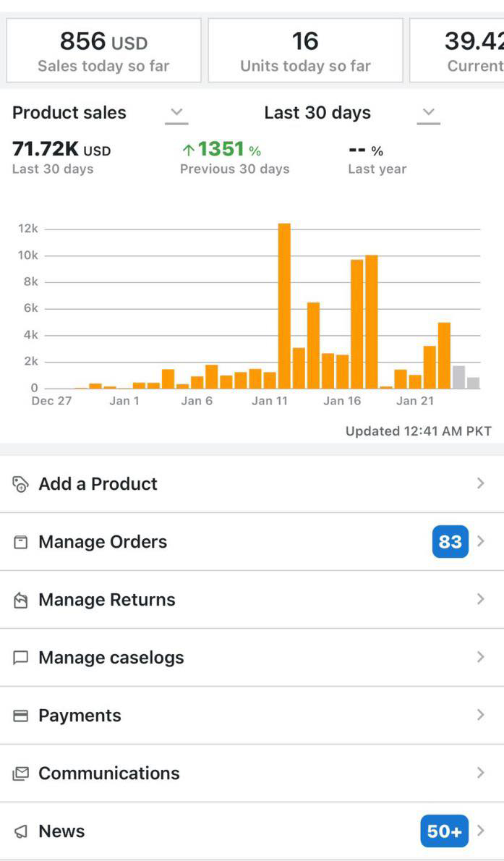504x861 pixels.
Task: Open the Manage Orders menu item
Action: pyautogui.click(x=103, y=542)
